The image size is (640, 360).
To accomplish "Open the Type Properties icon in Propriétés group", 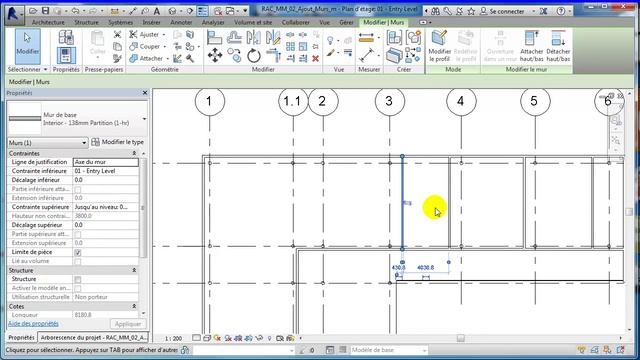I will coord(66,38).
